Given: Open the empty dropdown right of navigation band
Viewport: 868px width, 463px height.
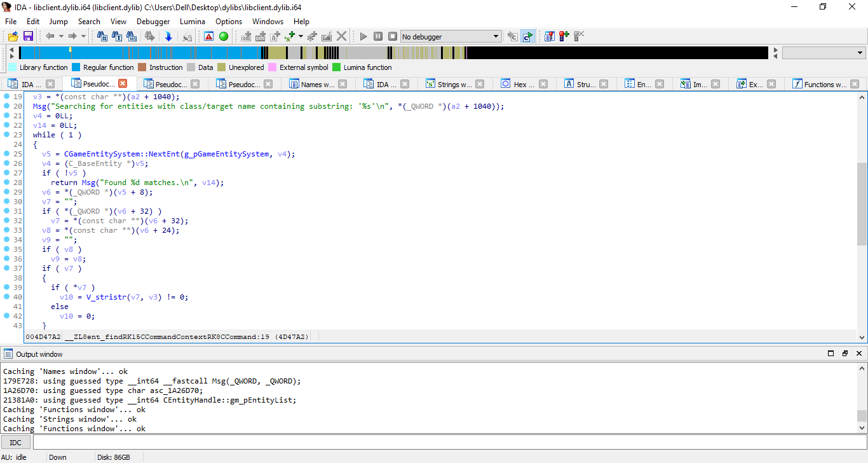Looking at the screenshot, I should [x=824, y=53].
